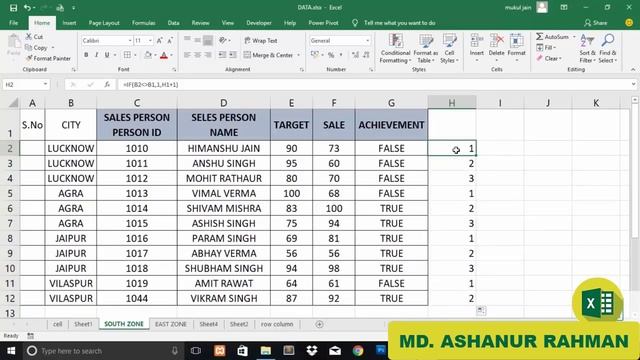
Task: Toggle Wrap Text
Action: tap(261, 40)
